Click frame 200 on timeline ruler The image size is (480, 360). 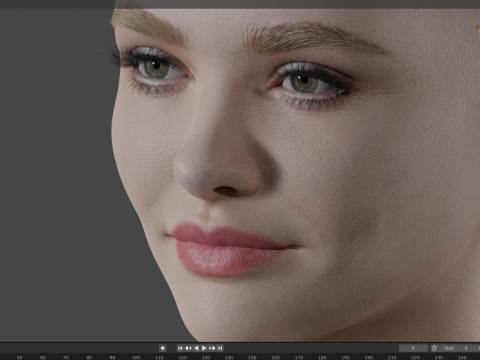click(x=369, y=357)
